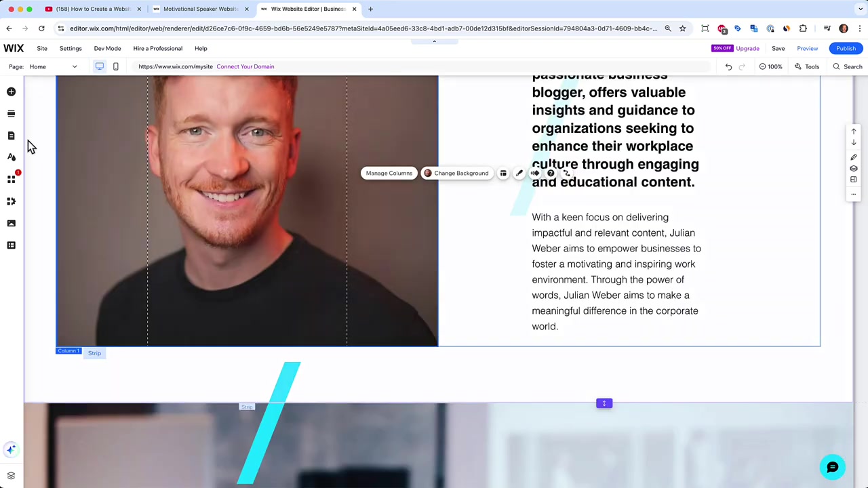Open the Pages & Menu sidebar icon
The height and width of the screenshot is (488, 868).
coord(11,136)
